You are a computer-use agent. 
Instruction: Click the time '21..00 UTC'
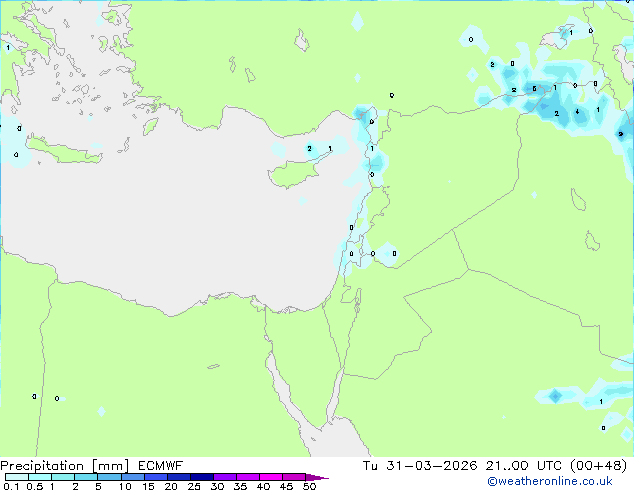pos(524,466)
